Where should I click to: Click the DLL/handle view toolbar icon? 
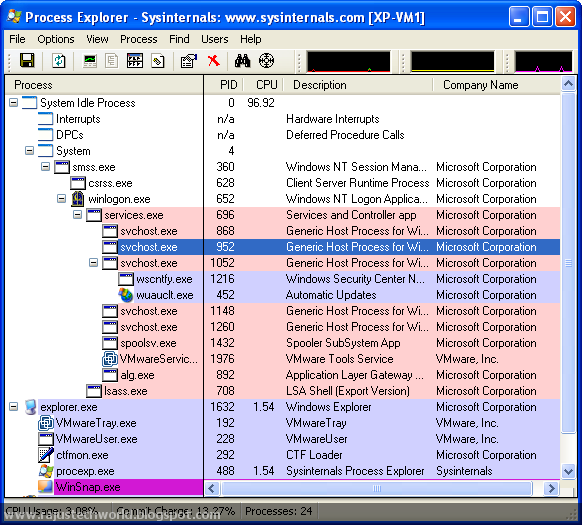point(158,61)
